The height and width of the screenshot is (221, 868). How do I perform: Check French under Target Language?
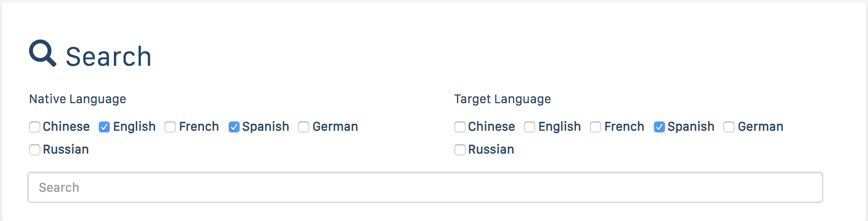tap(595, 127)
